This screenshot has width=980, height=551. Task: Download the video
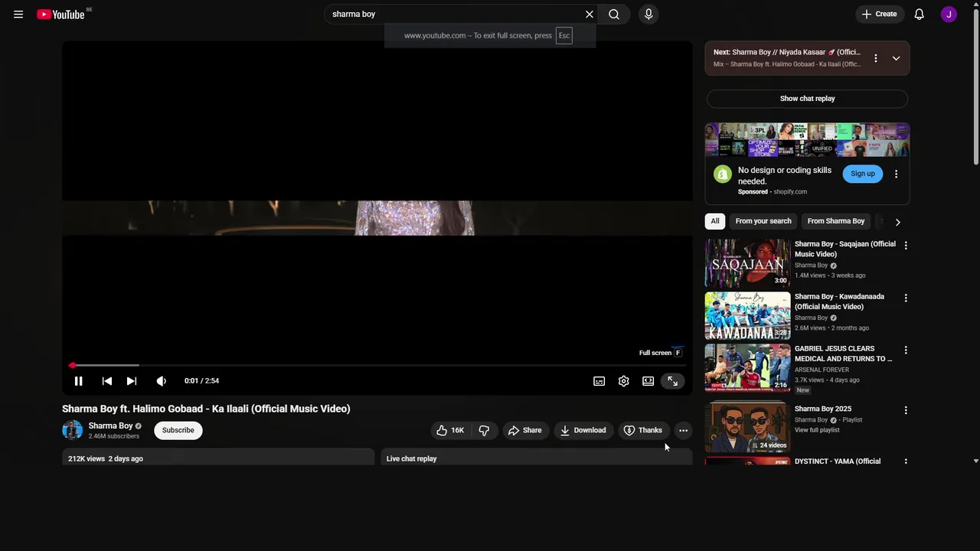(x=583, y=431)
